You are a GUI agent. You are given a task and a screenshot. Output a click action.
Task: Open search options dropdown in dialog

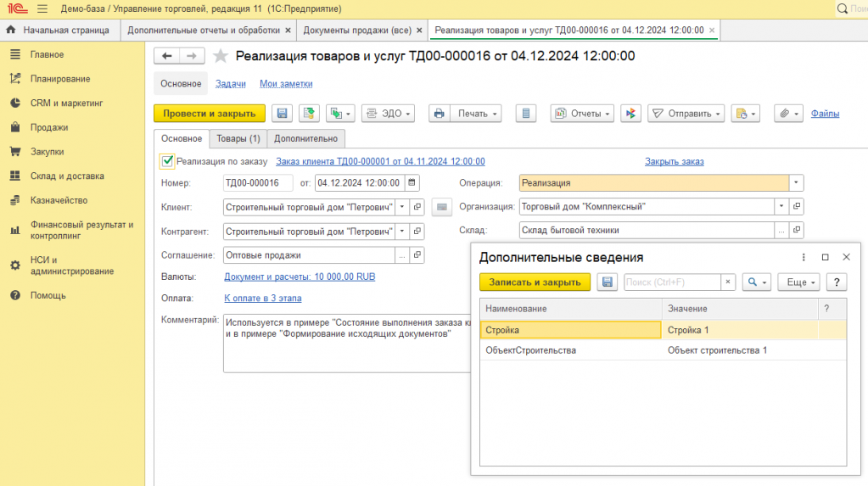756,282
